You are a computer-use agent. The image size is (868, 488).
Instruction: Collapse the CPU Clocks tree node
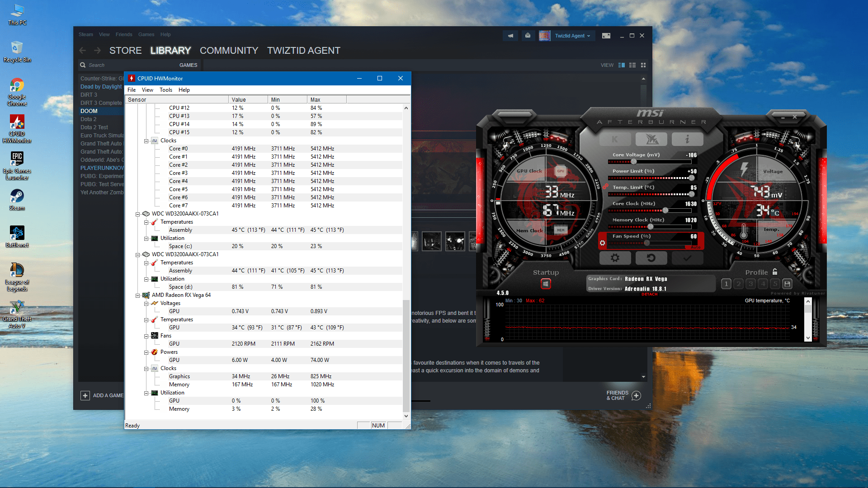click(x=146, y=141)
